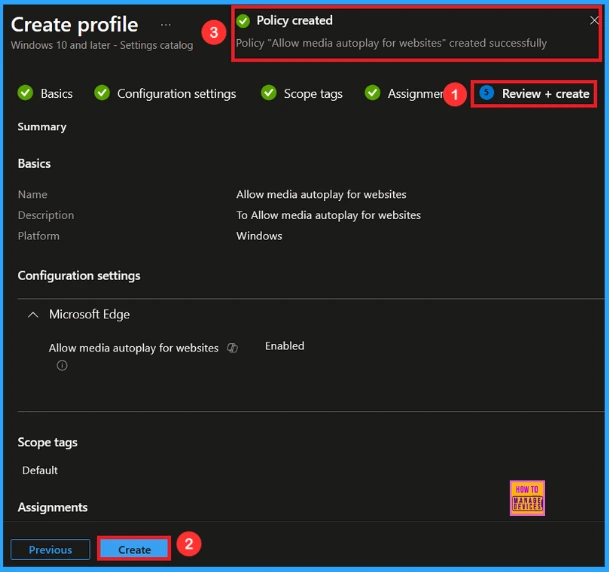Click the Platform field label
The width and height of the screenshot is (609, 572).
click(x=38, y=236)
